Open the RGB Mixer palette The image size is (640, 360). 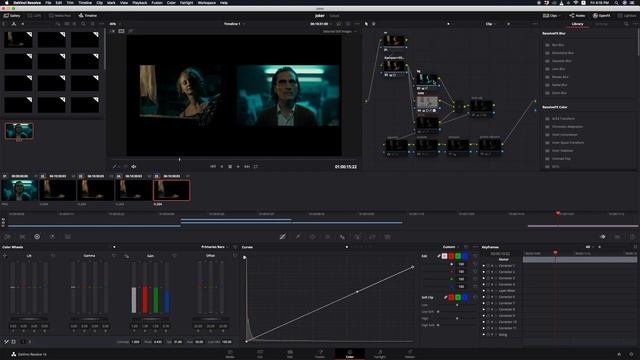52,237
